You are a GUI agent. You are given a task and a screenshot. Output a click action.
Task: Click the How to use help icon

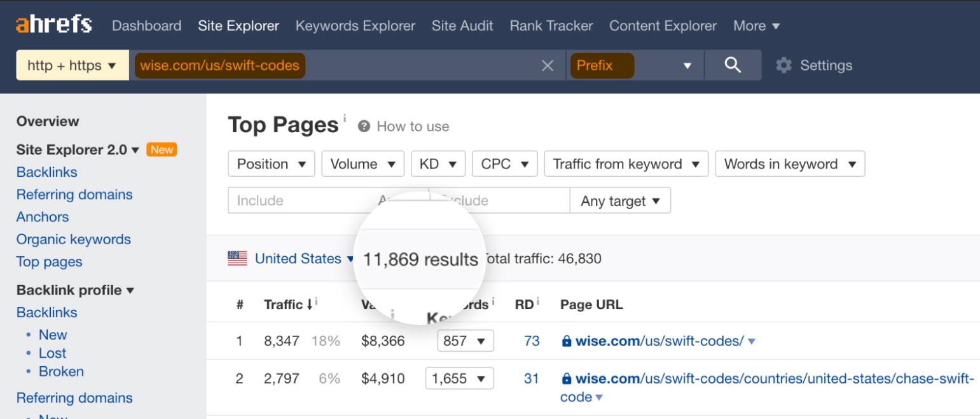[364, 127]
